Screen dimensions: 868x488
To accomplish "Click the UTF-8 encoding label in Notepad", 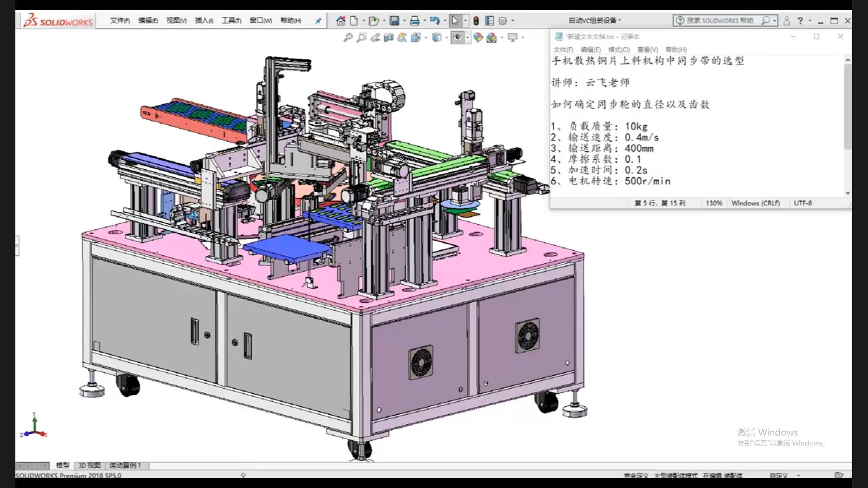I will (803, 203).
